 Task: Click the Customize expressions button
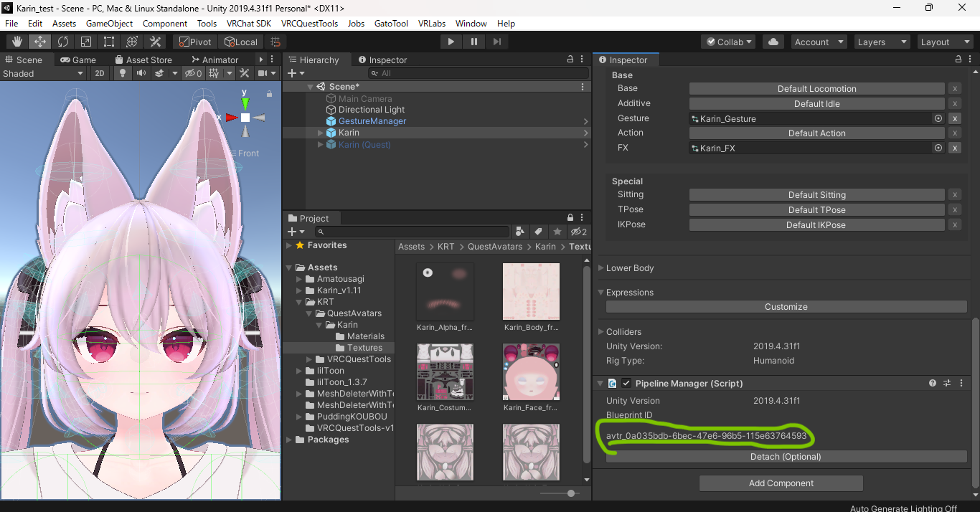click(x=786, y=307)
